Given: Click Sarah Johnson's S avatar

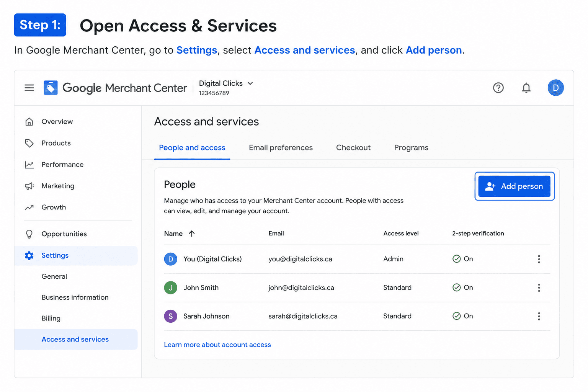Looking at the screenshot, I should coord(170,316).
